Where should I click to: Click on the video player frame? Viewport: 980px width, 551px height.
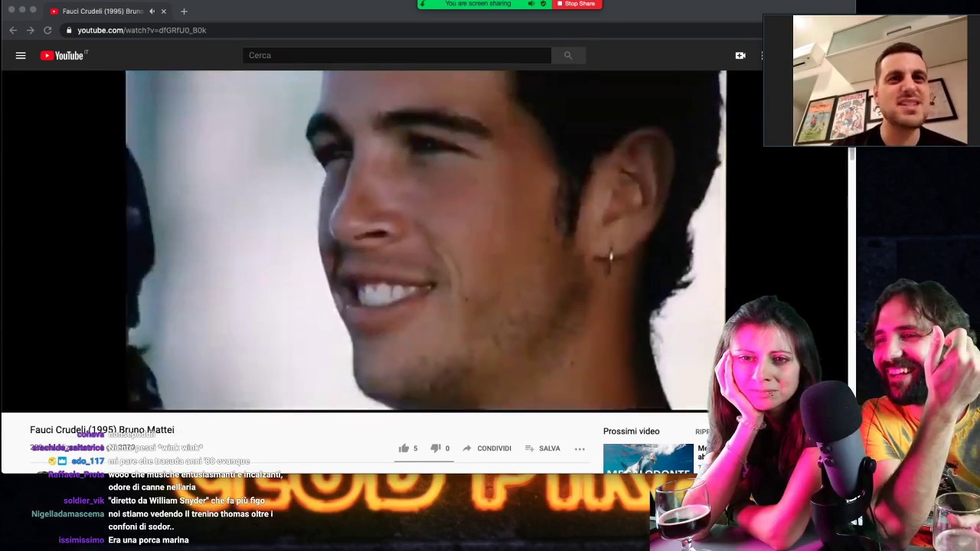point(426,240)
